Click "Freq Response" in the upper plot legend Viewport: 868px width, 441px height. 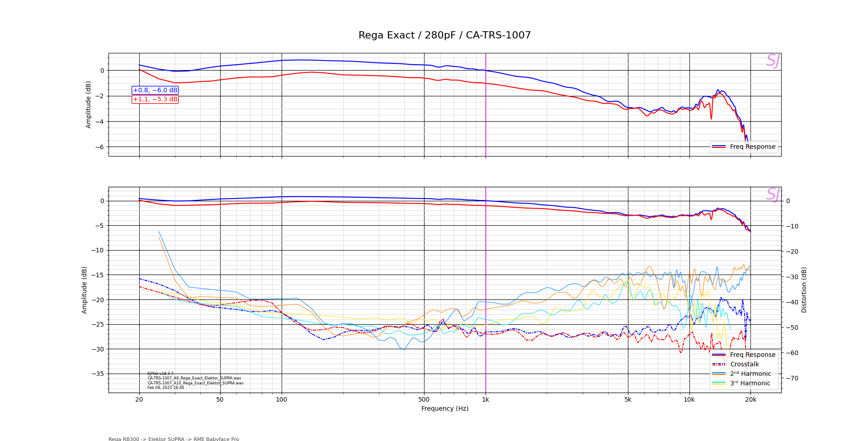[x=752, y=147]
